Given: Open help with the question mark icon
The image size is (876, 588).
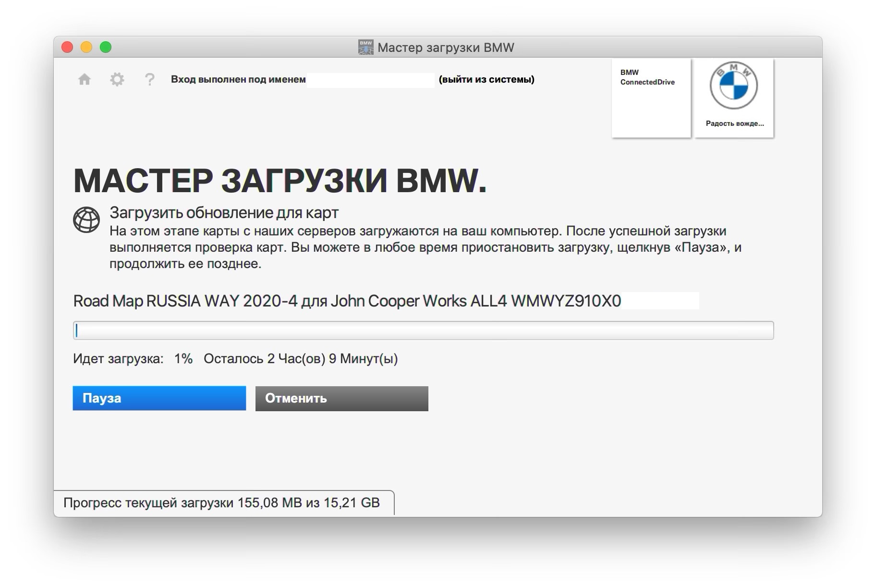Looking at the screenshot, I should (150, 79).
